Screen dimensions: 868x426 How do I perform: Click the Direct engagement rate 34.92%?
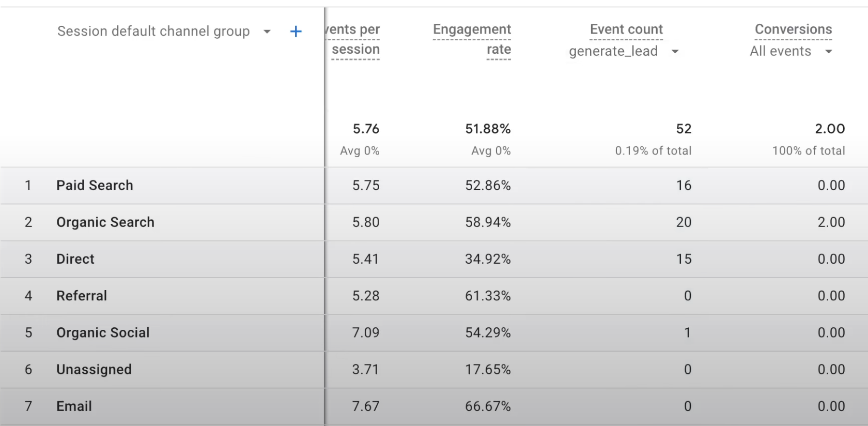pyautogui.click(x=487, y=259)
